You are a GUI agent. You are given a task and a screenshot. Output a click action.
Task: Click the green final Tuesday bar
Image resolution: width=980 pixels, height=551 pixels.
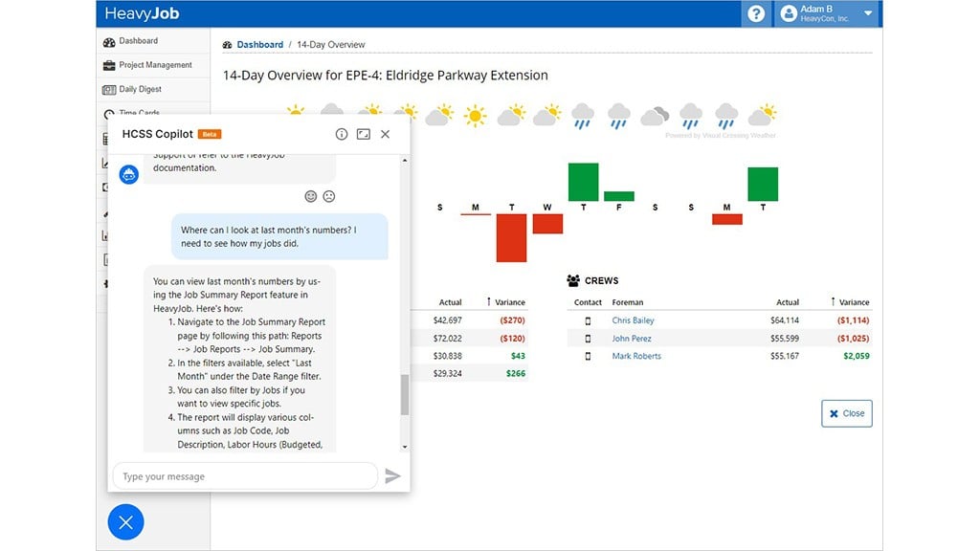click(763, 184)
